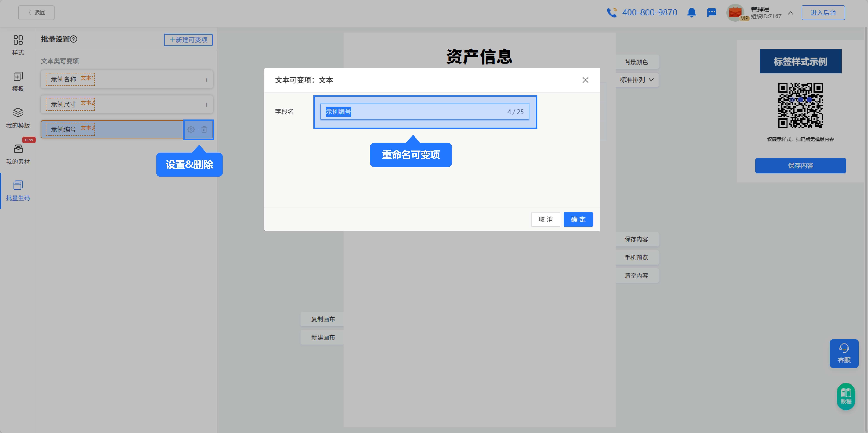868x433 pixels.
Task: Open the 教程 tutorial icon
Action: tap(846, 396)
